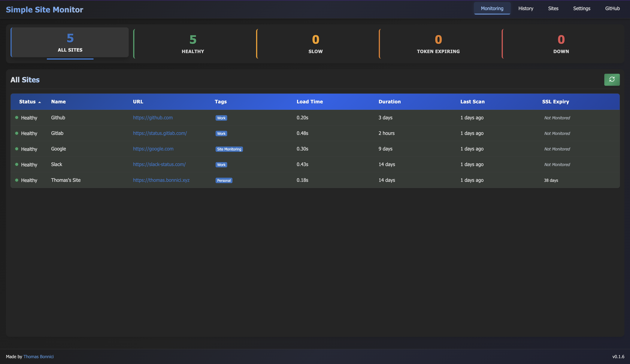630x364 pixels.
Task: Click the Work tag in Github row
Action: [x=221, y=118]
